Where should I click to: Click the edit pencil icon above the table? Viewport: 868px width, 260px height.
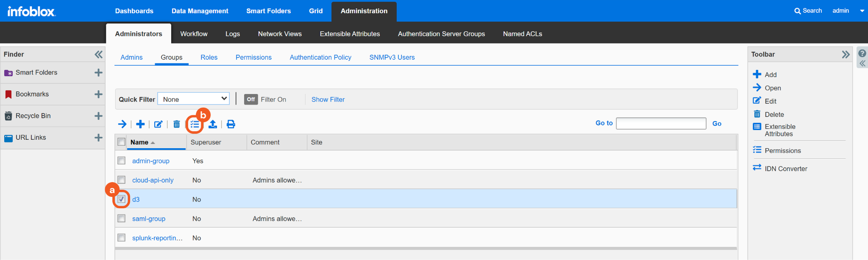tap(158, 124)
